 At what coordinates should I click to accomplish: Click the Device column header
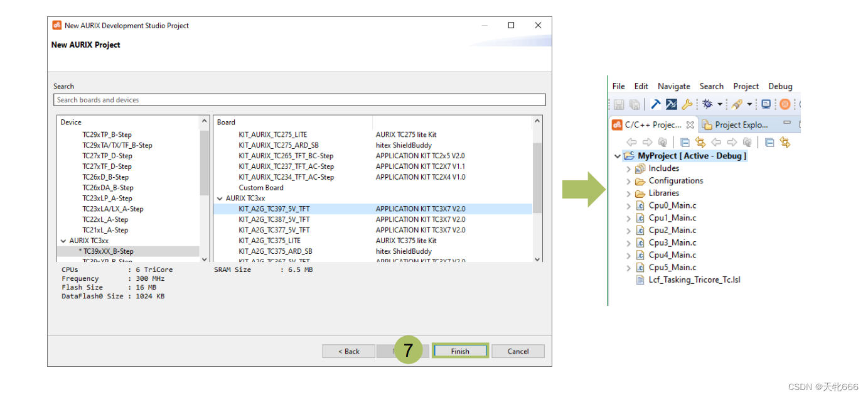[128, 122]
